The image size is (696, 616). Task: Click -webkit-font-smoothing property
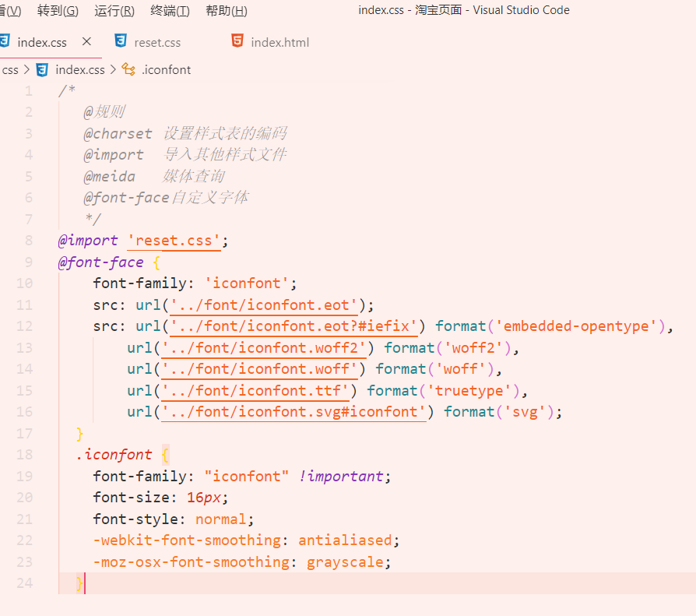(187, 540)
